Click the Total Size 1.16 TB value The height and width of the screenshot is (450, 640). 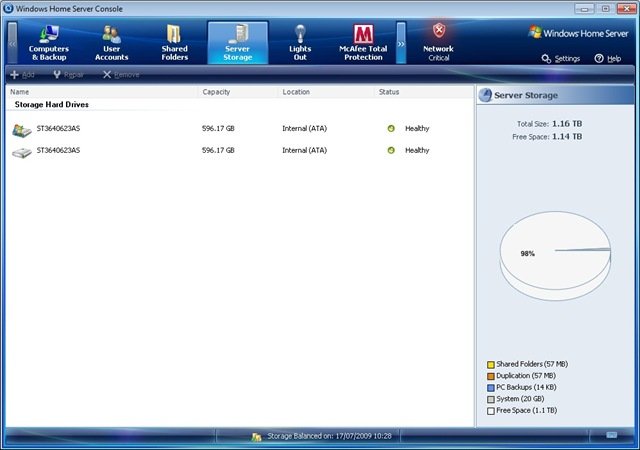click(x=567, y=124)
